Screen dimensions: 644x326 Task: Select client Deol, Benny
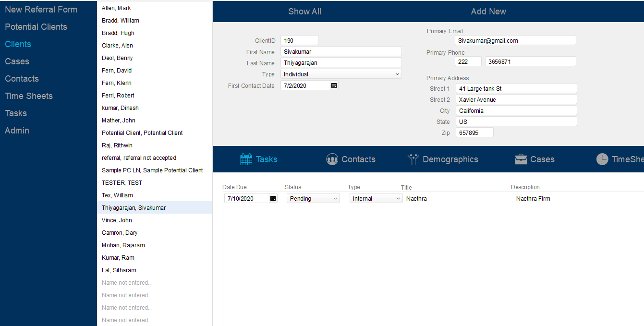pos(155,58)
